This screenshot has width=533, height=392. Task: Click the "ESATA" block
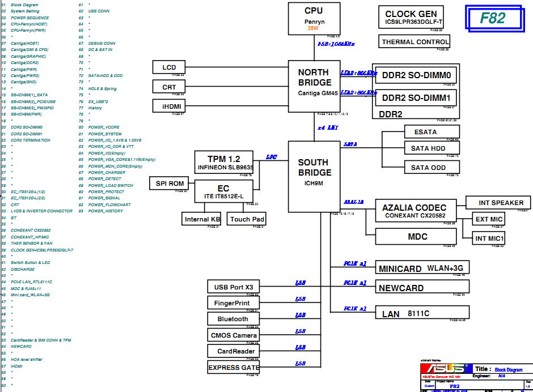point(432,132)
